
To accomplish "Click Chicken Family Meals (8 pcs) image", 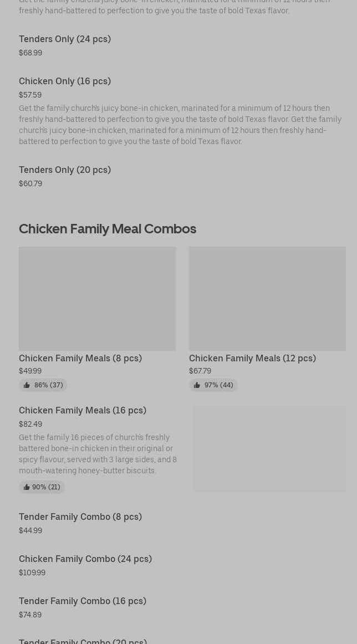I will click(97, 298).
